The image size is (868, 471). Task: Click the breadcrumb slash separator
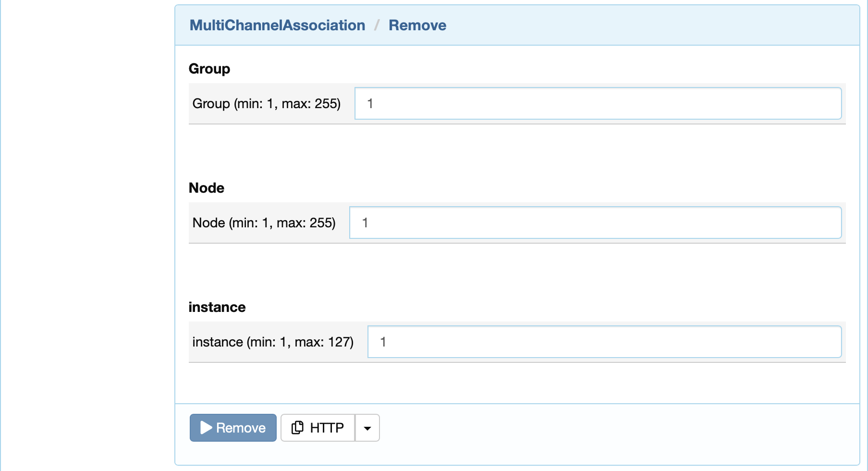point(377,25)
